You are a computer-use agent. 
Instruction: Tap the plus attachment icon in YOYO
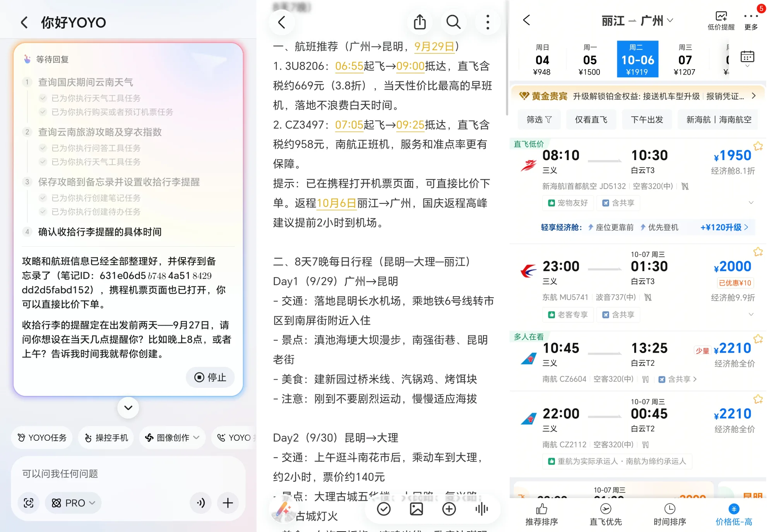[228, 503]
